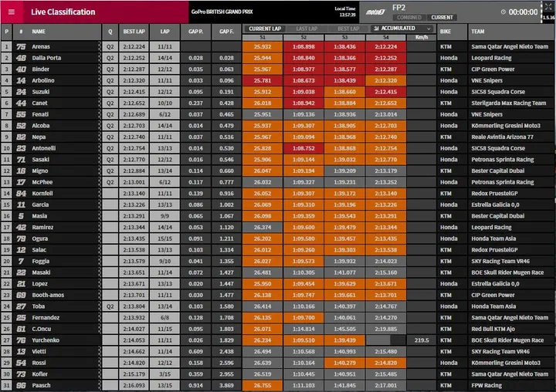Sort by the S3 sector column
The height and width of the screenshot is (392, 556).
click(344, 37)
